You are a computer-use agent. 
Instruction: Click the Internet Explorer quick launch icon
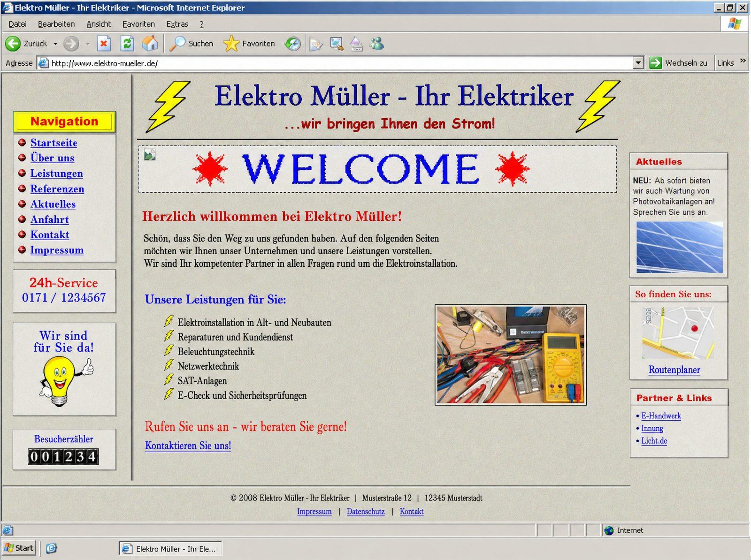point(51,548)
